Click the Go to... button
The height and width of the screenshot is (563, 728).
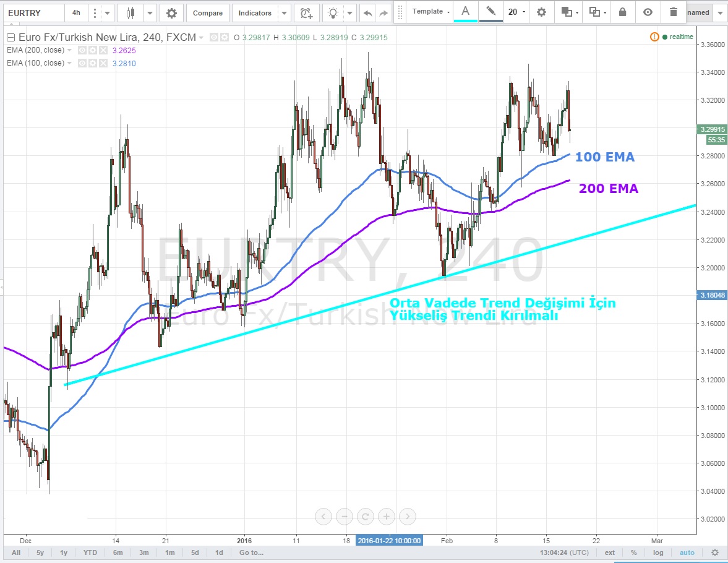tap(251, 552)
